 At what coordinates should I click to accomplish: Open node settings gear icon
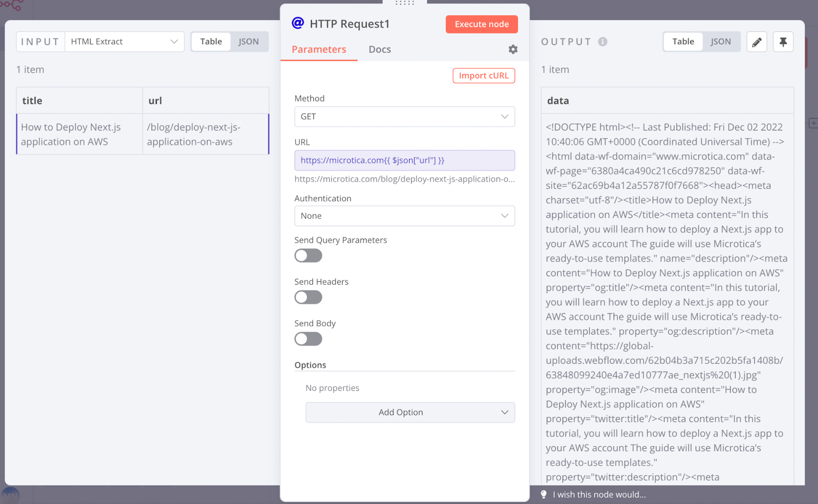pos(513,49)
